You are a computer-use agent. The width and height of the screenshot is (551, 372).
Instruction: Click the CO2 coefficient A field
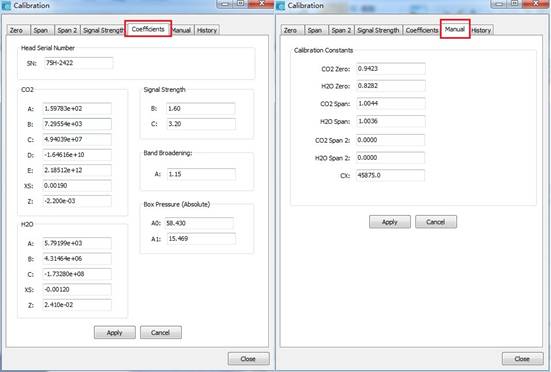pyautogui.click(x=77, y=109)
